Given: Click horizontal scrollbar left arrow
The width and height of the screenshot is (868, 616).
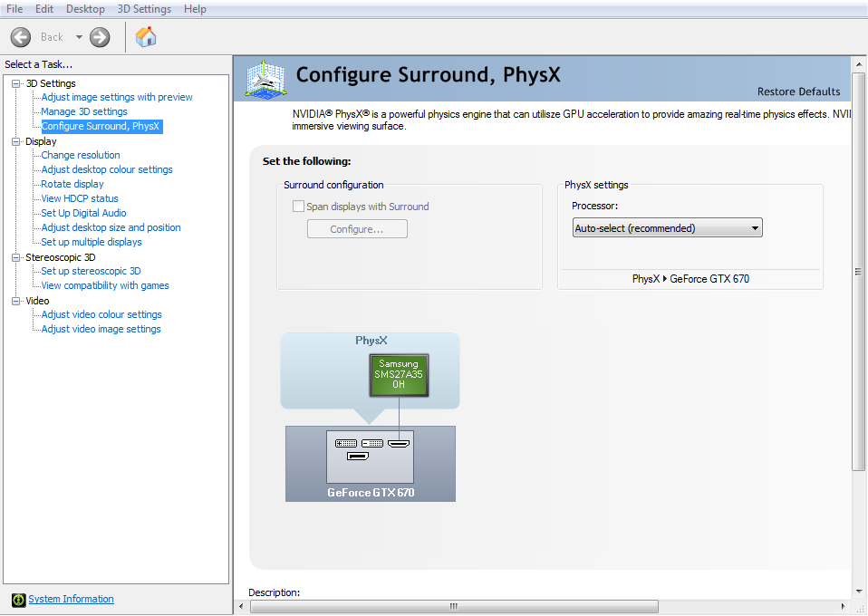Looking at the screenshot, I should click(241, 607).
